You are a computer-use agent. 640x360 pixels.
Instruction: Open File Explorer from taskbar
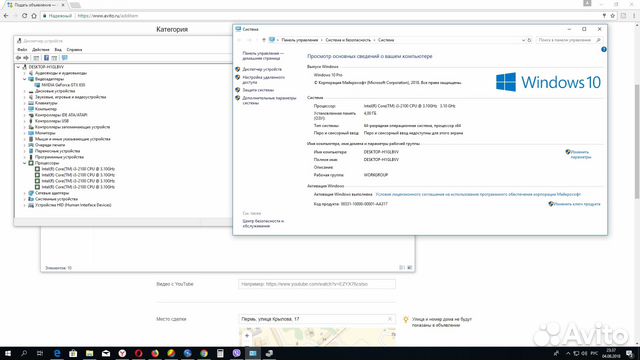pos(89,353)
